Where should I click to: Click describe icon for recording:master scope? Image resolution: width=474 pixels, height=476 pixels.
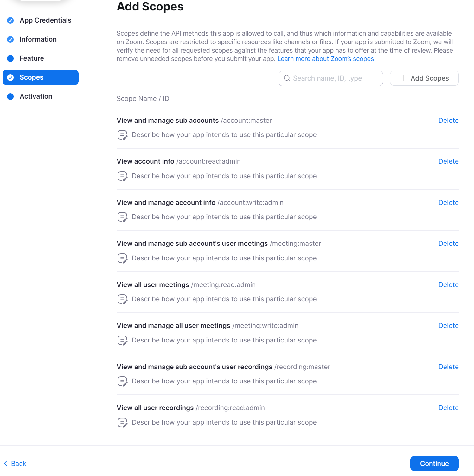(122, 381)
